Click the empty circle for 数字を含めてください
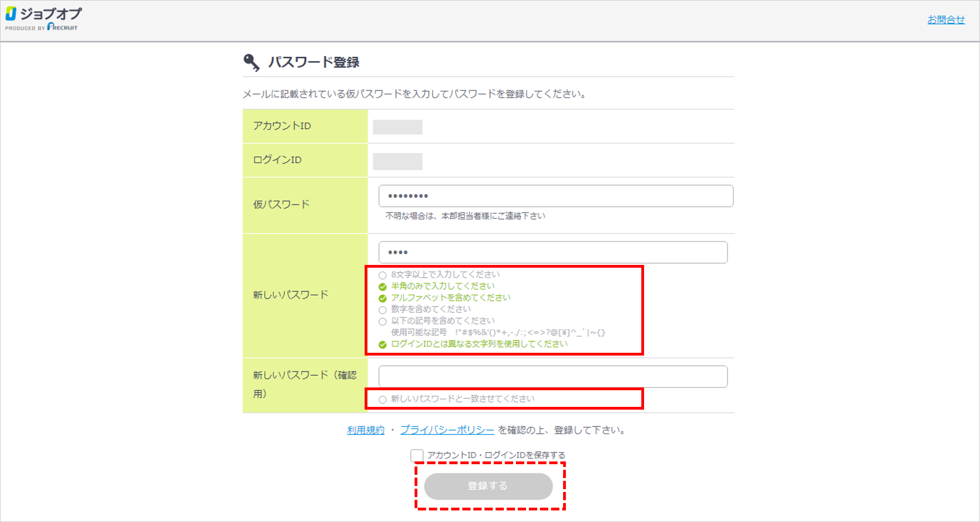 383,310
